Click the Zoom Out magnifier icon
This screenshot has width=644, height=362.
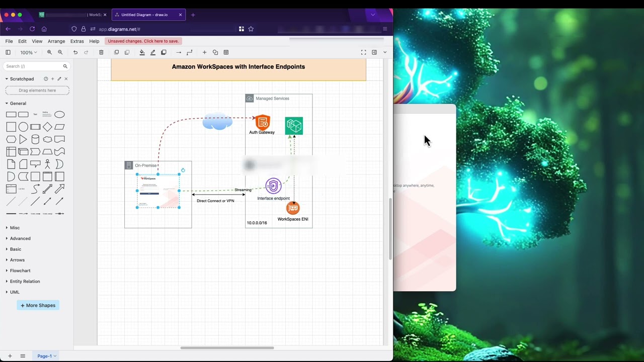(60, 52)
